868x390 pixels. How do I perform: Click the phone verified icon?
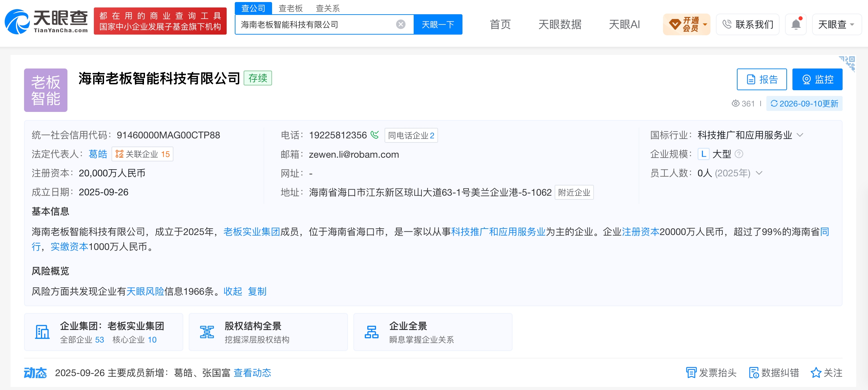(375, 135)
